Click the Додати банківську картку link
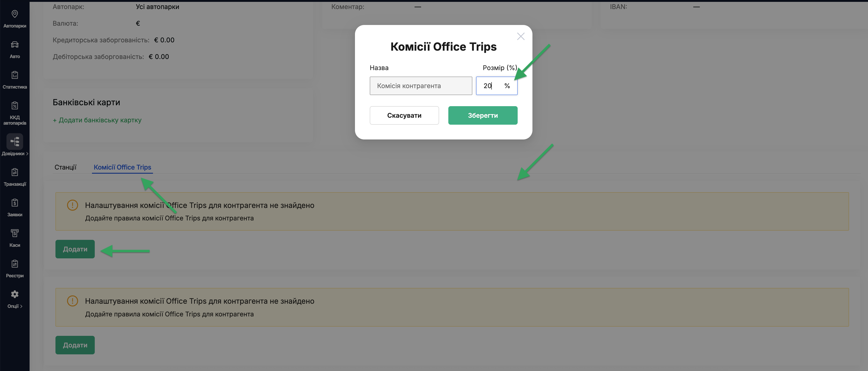The width and height of the screenshot is (868, 371). point(97,120)
